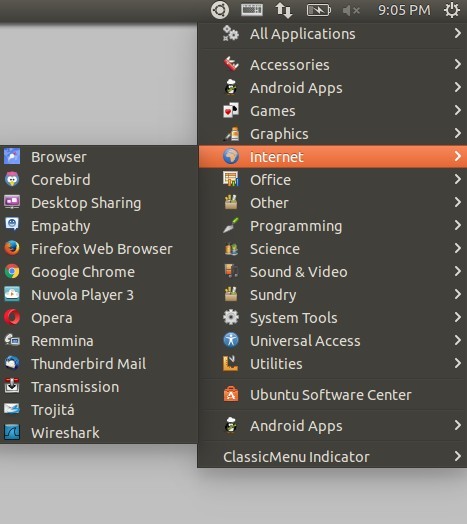Launch Firefox Web Browser icon
The width and height of the screenshot is (467, 524).
pos(12,248)
